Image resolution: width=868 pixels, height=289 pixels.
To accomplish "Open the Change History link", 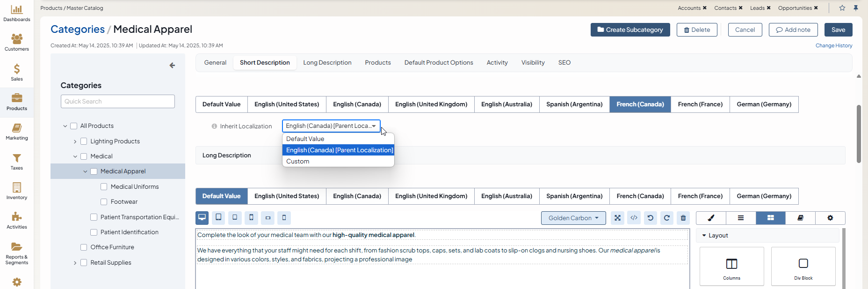I will [x=833, y=46].
